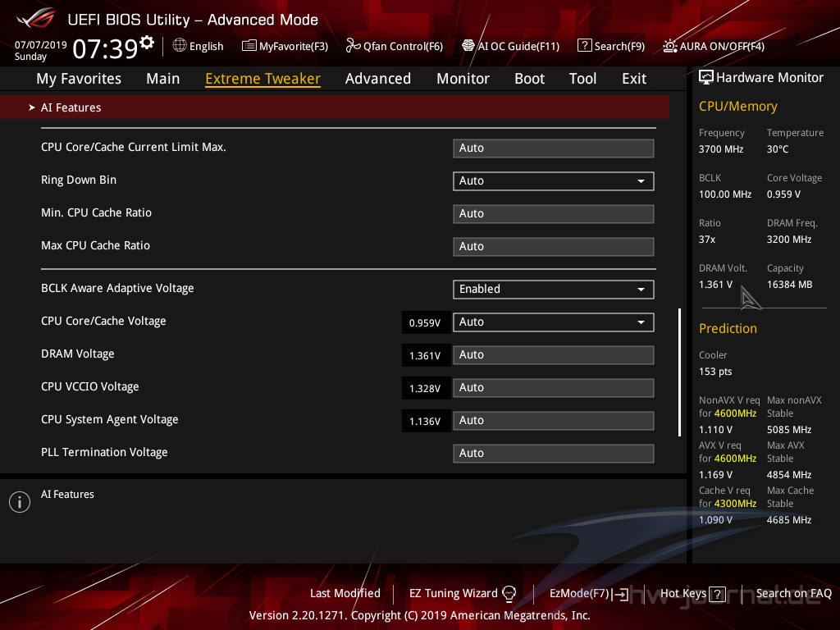The image size is (840, 630).
Task: Click the 153 pts Cooler score
Action: pos(715,372)
